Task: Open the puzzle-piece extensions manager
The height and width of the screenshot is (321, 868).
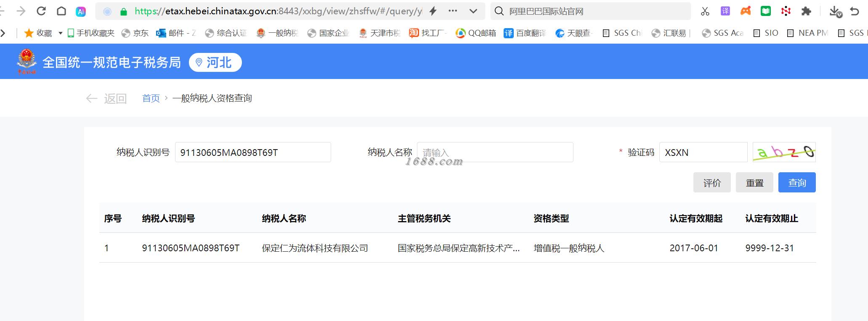Action: [x=806, y=11]
